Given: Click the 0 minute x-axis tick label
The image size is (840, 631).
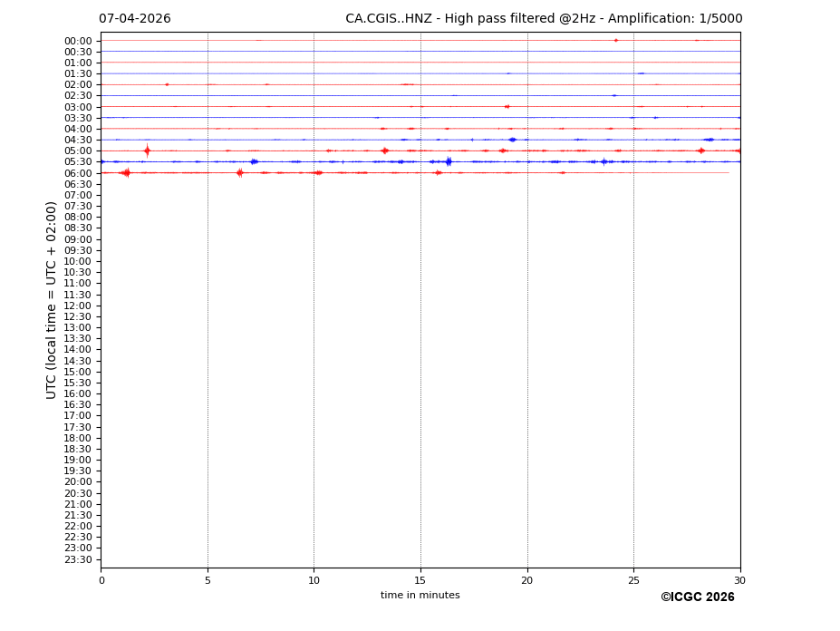Looking at the screenshot, I should (101, 579).
